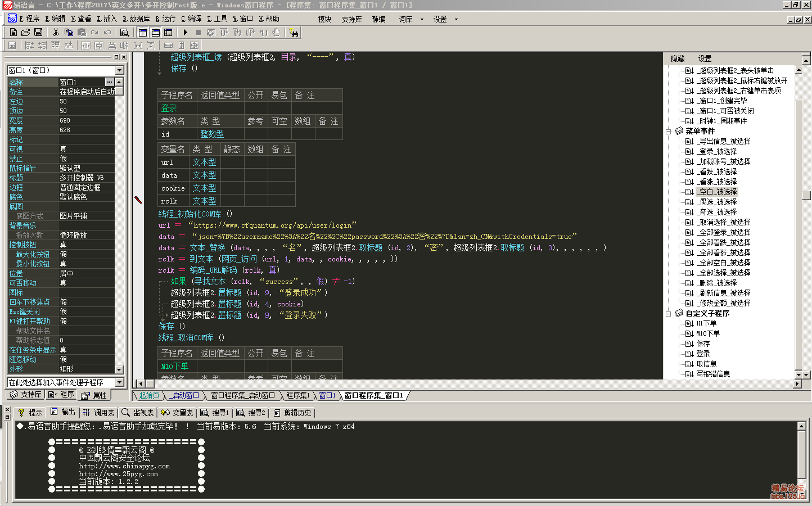Open the 程序 menu
Screen dimensions: 812x506
[x=29, y=19]
